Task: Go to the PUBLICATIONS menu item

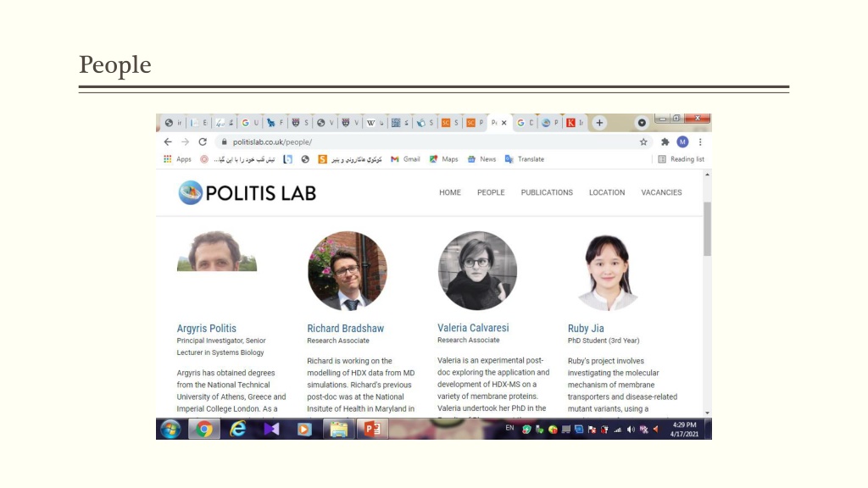Action: [x=547, y=192]
